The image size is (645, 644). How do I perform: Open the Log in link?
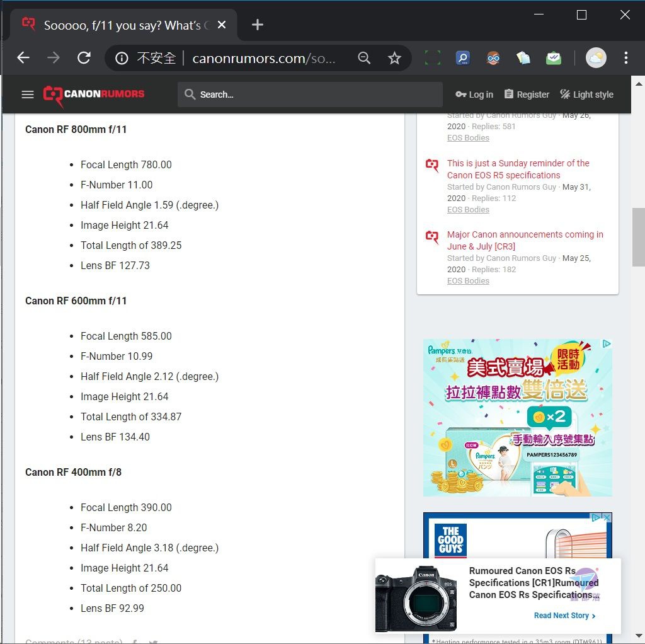pyautogui.click(x=474, y=95)
